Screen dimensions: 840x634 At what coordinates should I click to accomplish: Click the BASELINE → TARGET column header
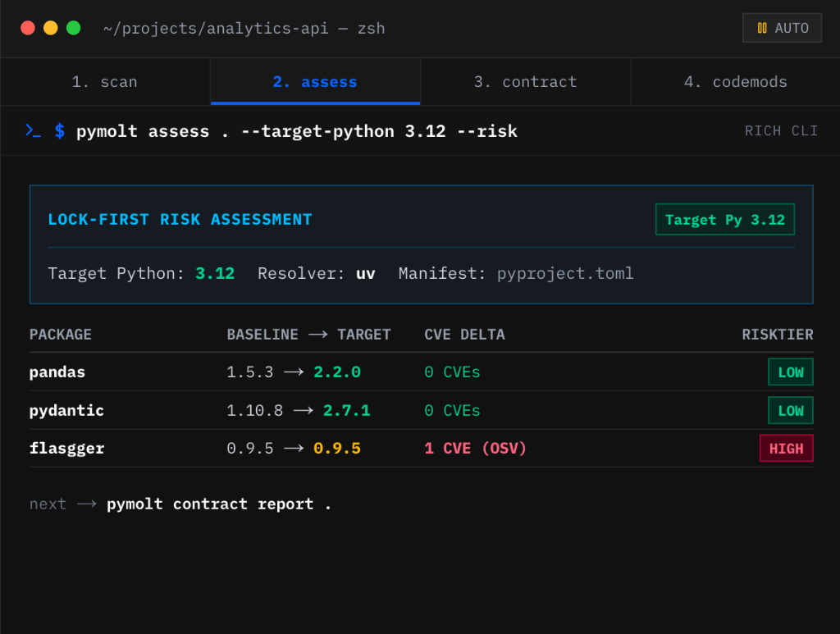308,335
